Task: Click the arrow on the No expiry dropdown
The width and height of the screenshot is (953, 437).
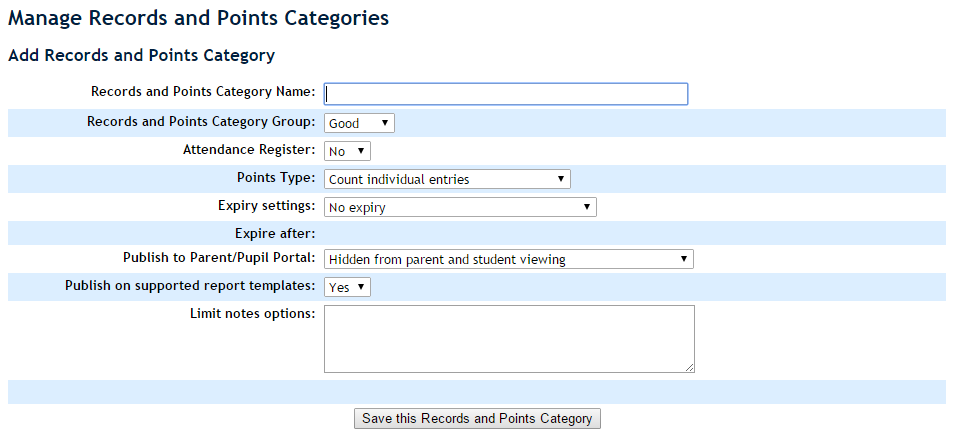Action: point(587,207)
